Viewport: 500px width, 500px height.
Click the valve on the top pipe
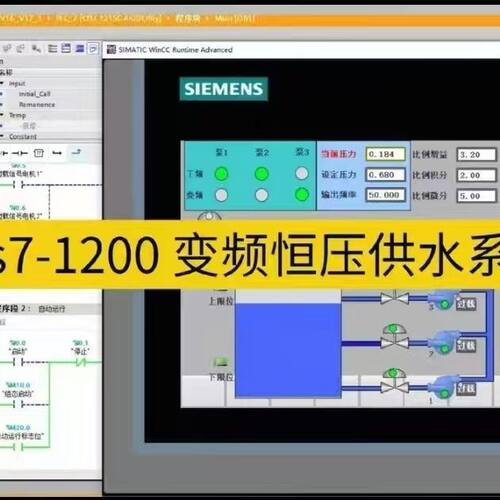pos(394,297)
